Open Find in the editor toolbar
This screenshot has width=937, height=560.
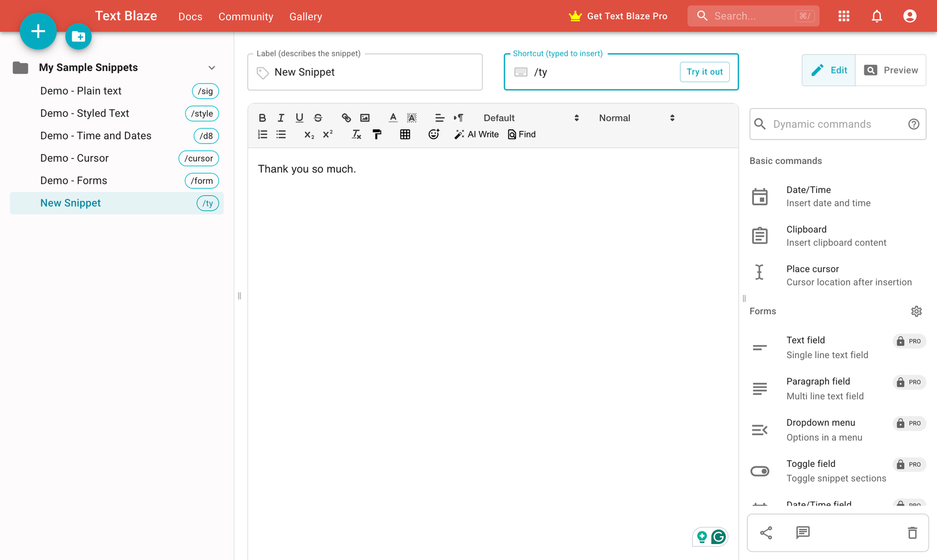click(521, 134)
